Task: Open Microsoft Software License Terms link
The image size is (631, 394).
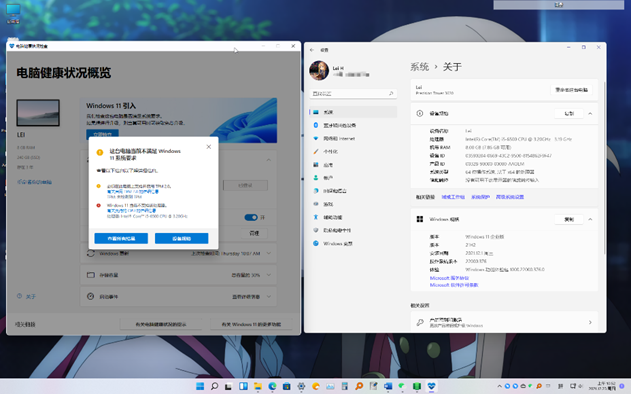Action: (x=454, y=285)
